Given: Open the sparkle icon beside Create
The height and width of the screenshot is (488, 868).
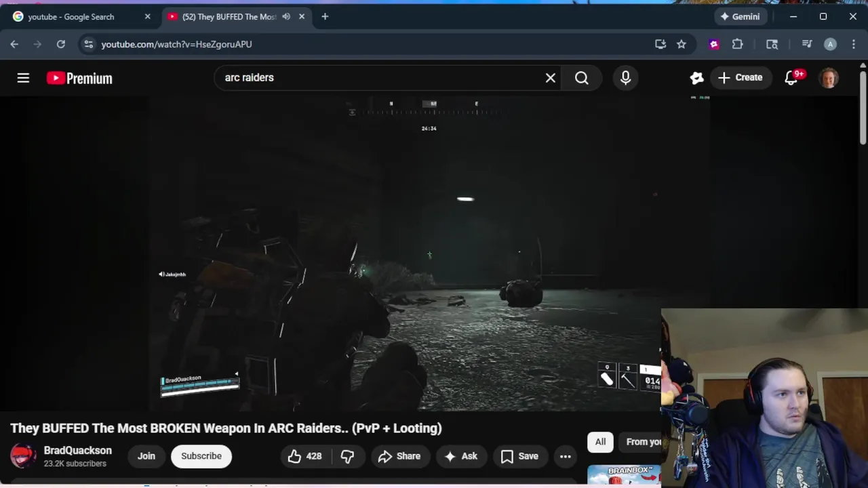Looking at the screenshot, I should (696, 78).
